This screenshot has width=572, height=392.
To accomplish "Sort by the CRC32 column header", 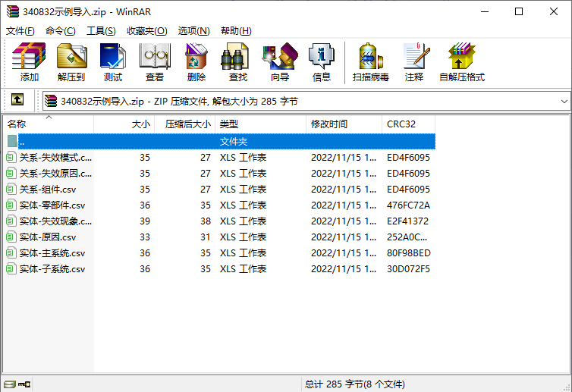I will pyautogui.click(x=408, y=124).
